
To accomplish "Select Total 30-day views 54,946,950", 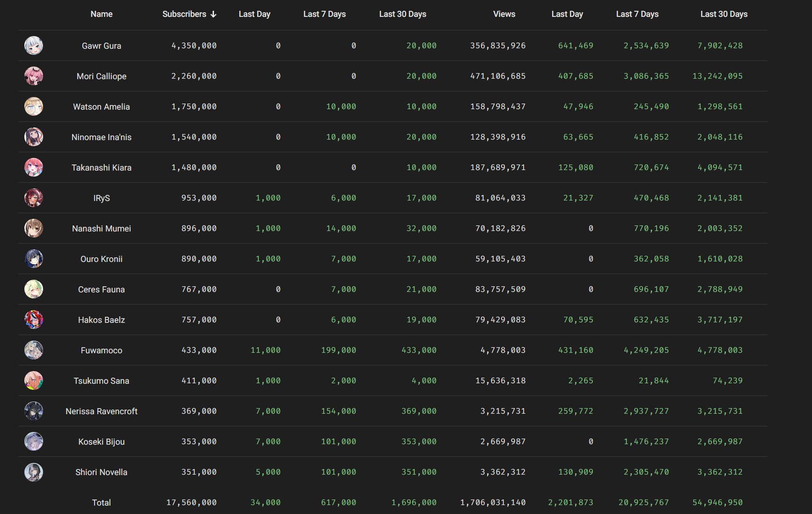I will pyautogui.click(x=717, y=502).
